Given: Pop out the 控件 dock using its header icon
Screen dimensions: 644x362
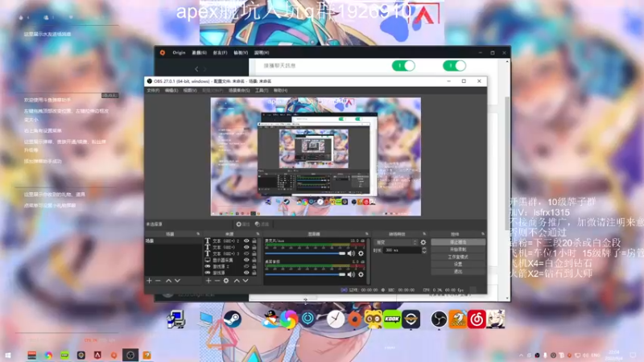Looking at the screenshot, I should (482, 234).
